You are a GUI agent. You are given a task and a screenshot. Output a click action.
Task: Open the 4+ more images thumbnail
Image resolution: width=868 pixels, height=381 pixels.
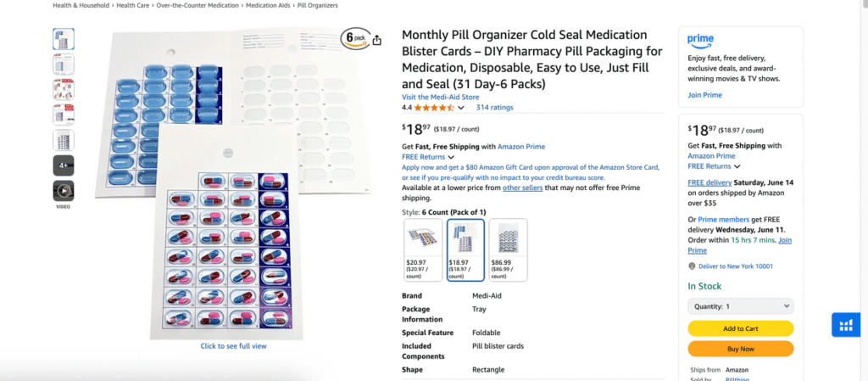click(64, 165)
